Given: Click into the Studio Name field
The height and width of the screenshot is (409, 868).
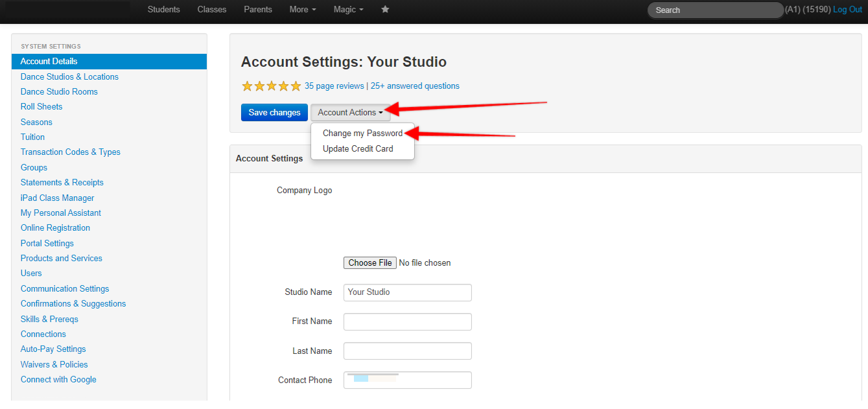Looking at the screenshot, I should tap(407, 292).
